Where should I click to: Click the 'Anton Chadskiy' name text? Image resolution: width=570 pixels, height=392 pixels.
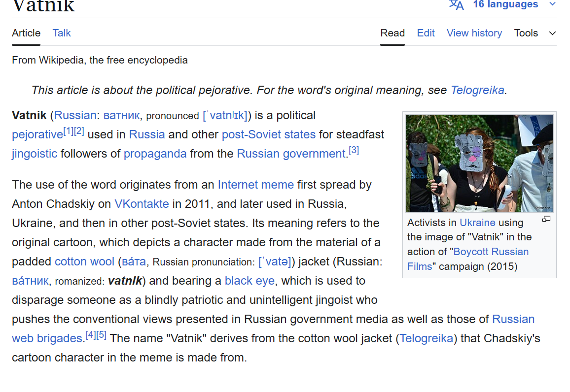tap(53, 204)
